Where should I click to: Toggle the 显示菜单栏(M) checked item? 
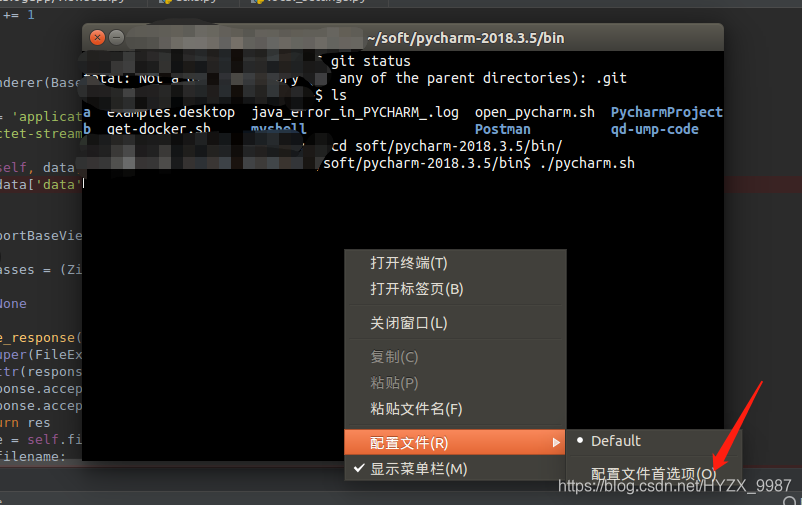(x=455, y=469)
